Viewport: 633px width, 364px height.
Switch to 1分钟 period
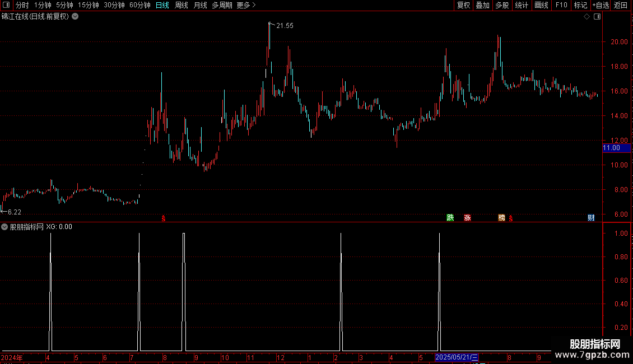[x=43, y=5]
